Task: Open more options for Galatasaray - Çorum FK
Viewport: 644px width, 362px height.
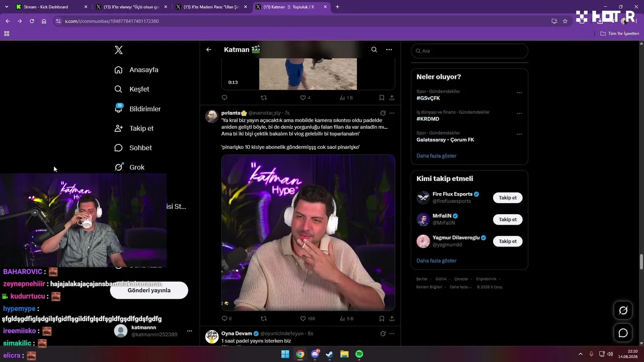Action: pyautogui.click(x=519, y=134)
